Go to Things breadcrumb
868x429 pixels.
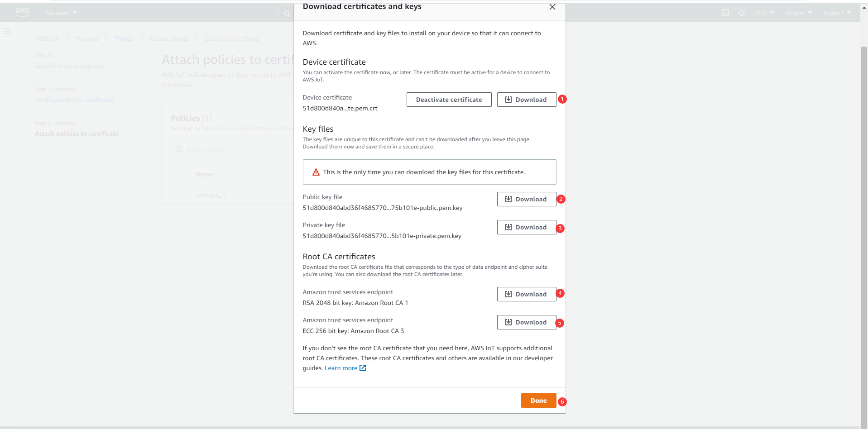(124, 38)
